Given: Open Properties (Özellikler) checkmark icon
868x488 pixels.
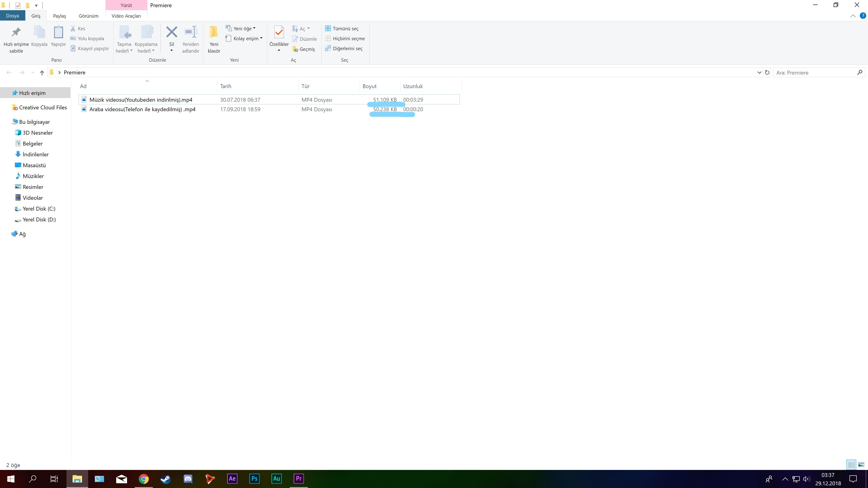Looking at the screenshot, I should (x=279, y=32).
